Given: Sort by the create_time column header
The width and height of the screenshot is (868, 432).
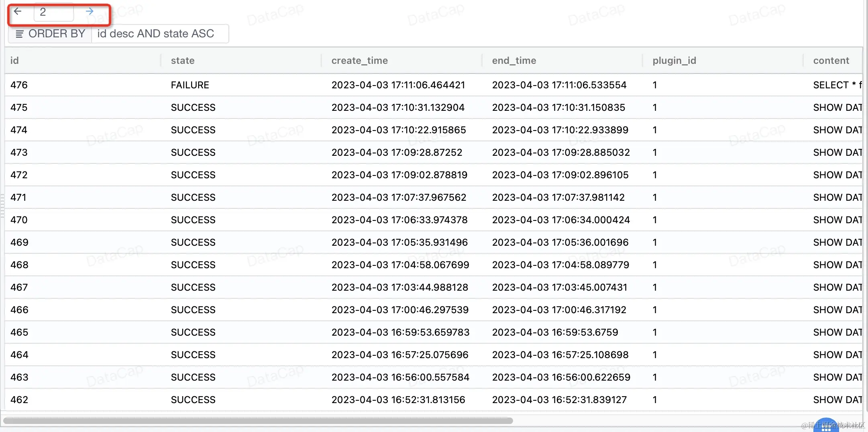Looking at the screenshot, I should click(x=360, y=61).
